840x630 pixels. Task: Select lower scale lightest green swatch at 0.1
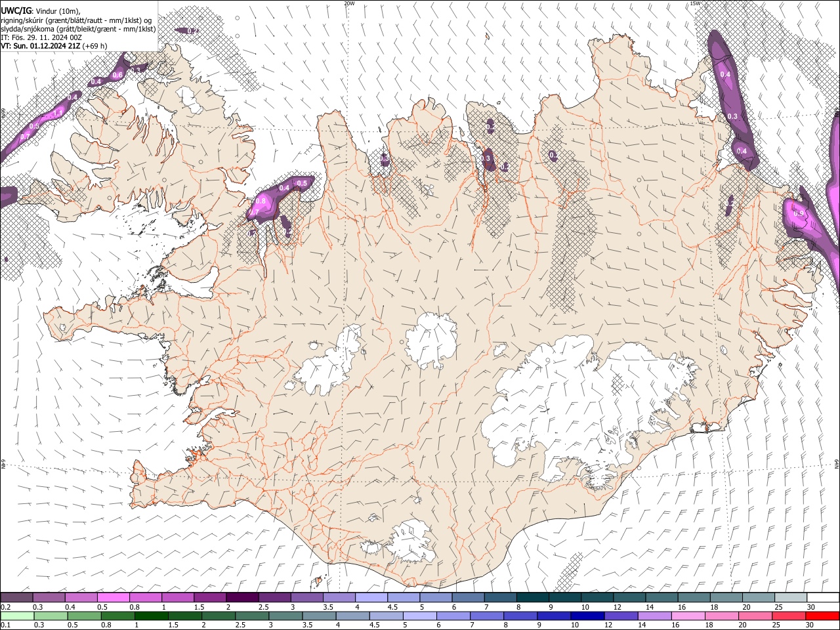tap(16, 616)
